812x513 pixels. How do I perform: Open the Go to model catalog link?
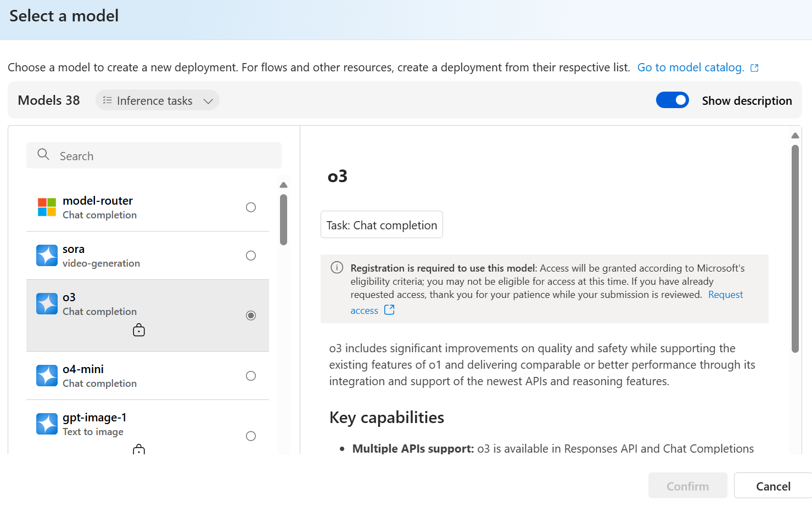[x=691, y=67]
